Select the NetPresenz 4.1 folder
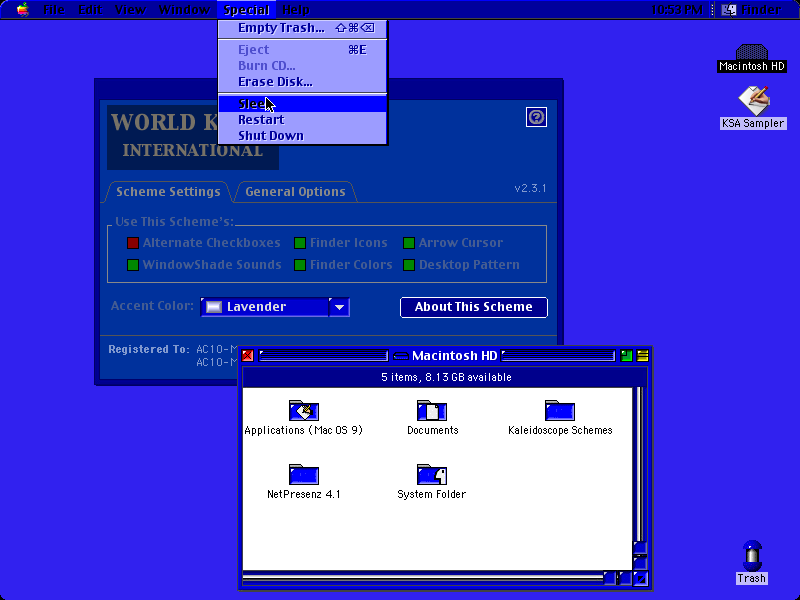This screenshot has width=800, height=600. 304,474
